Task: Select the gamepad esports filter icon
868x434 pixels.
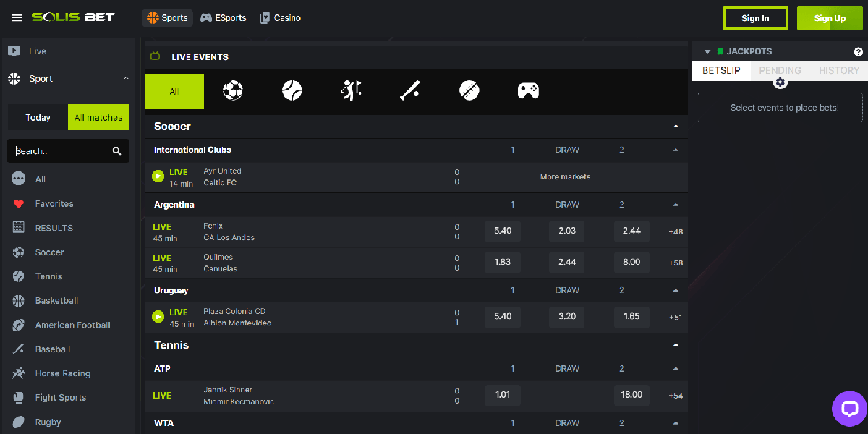Action: click(x=528, y=90)
